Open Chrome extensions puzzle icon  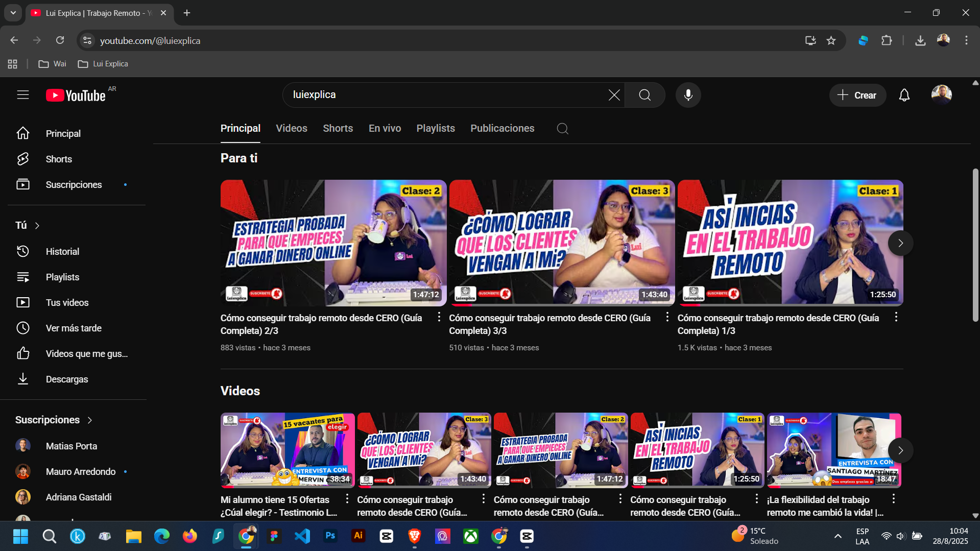[887, 40]
